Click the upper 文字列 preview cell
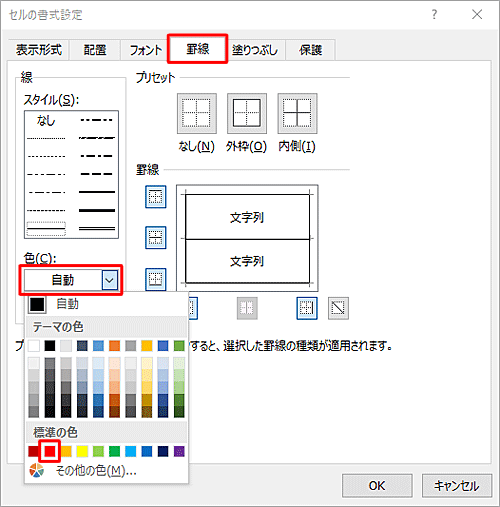This screenshot has width=500, height=507. [x=247, y=217]
